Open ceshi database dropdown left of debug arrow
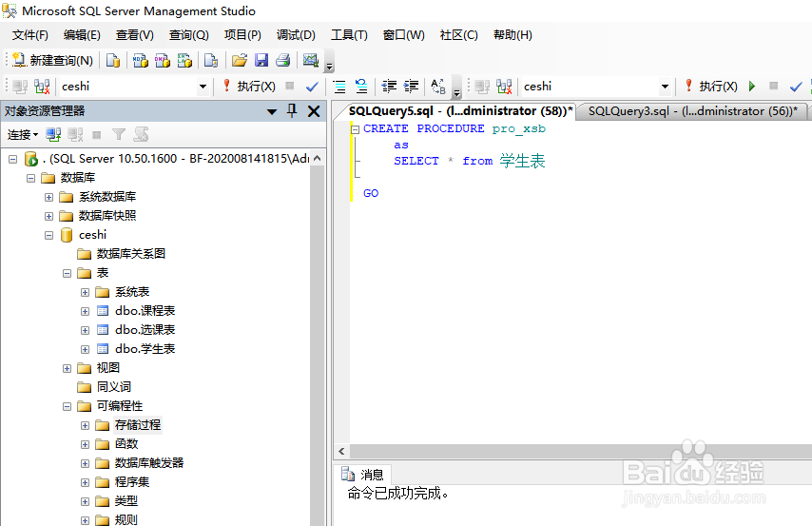This screenshot has height=526, width=812. (x=665, y=87)
